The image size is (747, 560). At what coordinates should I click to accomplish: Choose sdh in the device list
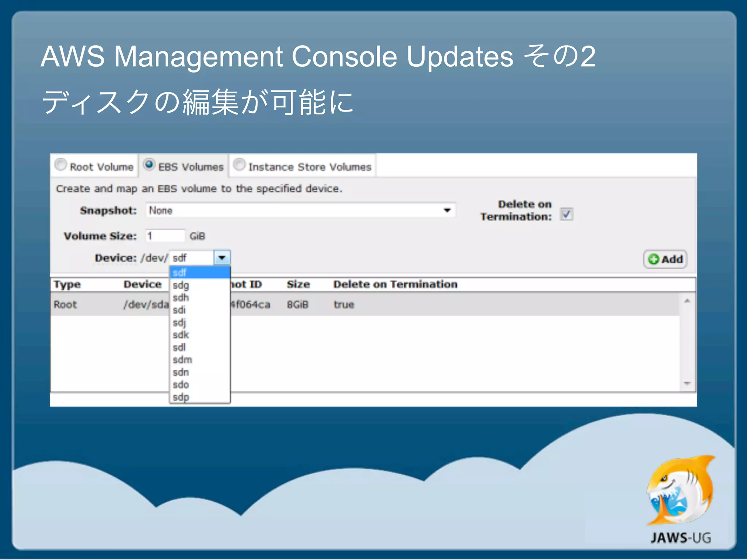click(200, 297)
